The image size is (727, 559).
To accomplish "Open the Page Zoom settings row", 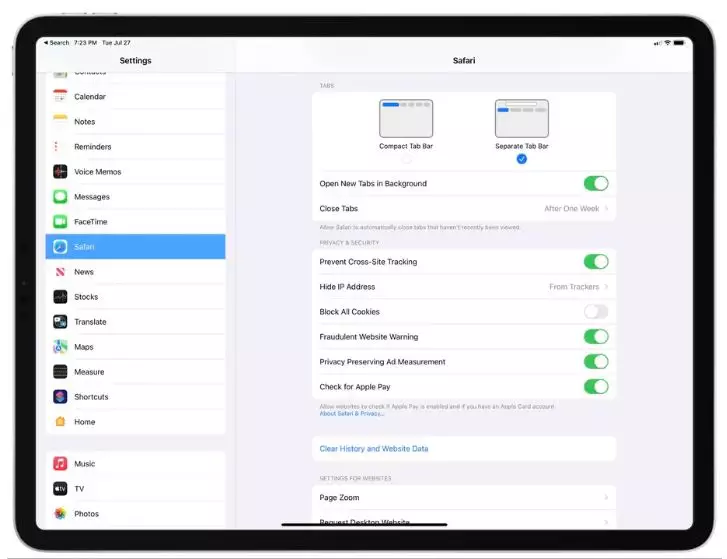I will coord(463,498).
